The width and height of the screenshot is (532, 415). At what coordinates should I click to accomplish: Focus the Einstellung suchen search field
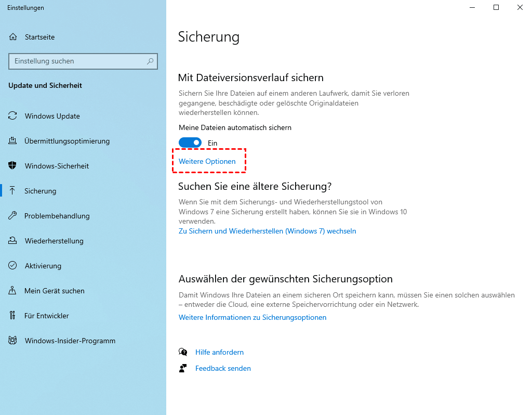(x=78, y=61)
